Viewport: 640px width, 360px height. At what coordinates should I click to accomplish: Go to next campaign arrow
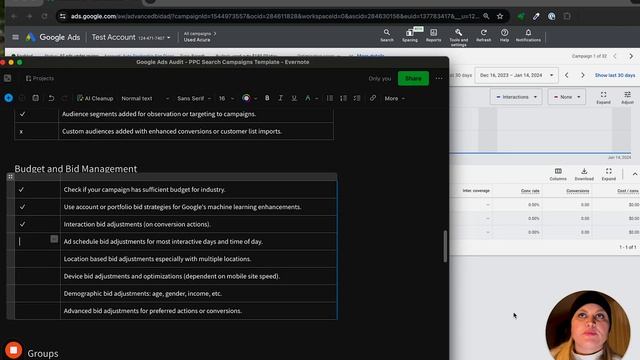coord(631,56)
